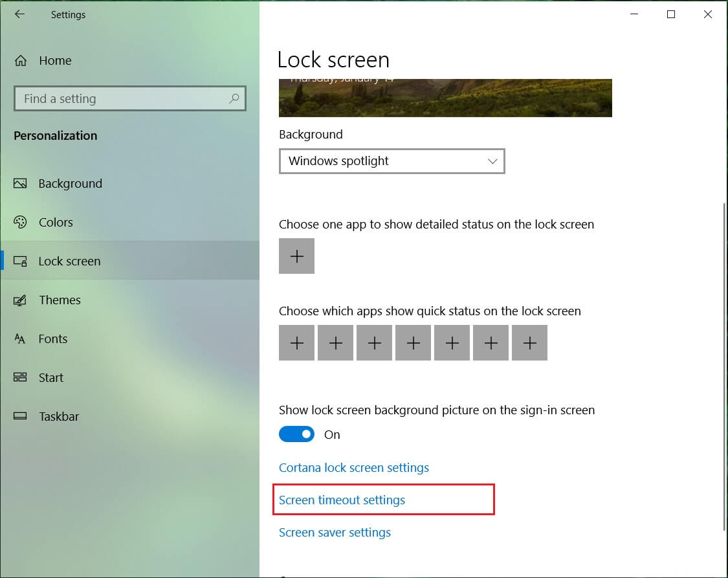Add fourth quick status app
The height and width of the screenshot is (578, 728).
[x=414, y=342]
